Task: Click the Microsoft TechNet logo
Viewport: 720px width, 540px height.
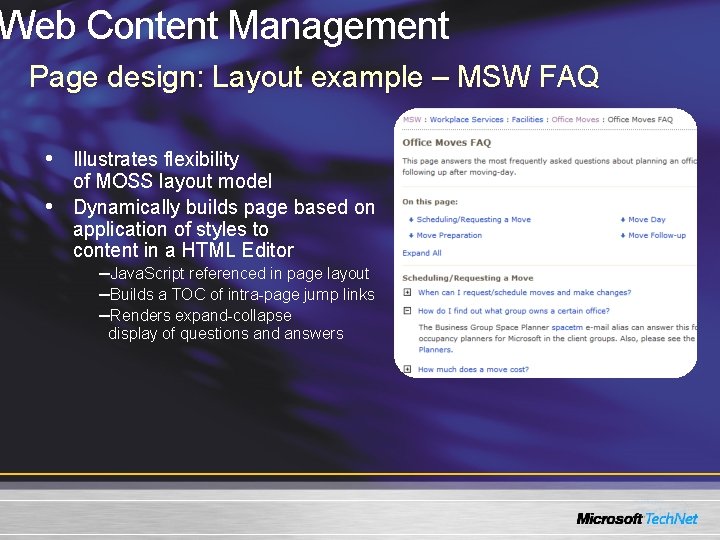Action: click(637, 519)
